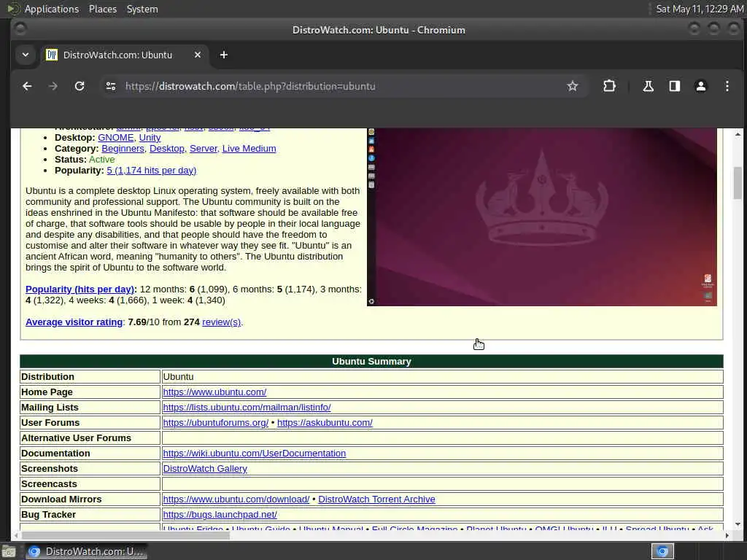747x560 pixels.
Task: Click the workspace switcher Chromium icon
Action: 662,551
